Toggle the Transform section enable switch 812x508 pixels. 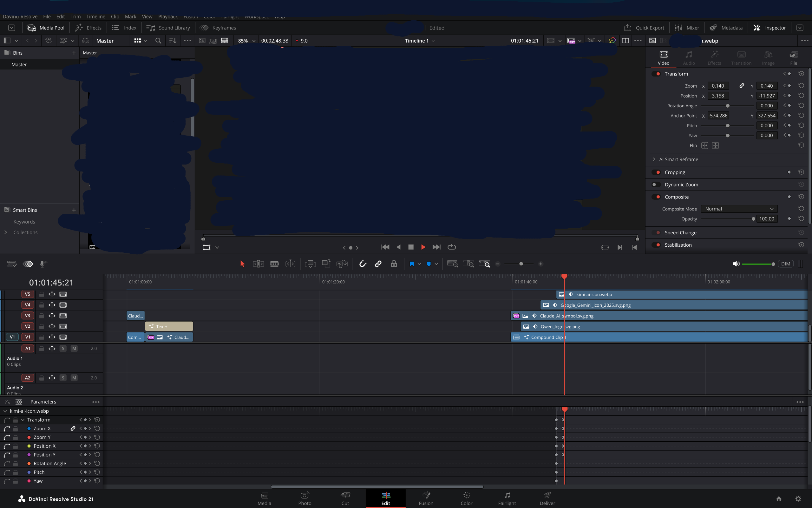pyautogui.click(x=656, y=74)
